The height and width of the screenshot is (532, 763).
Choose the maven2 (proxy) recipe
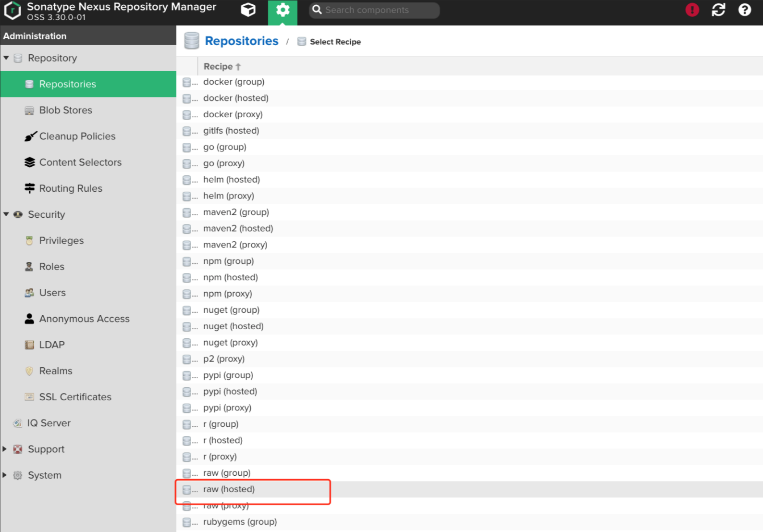pyautogui.click(x=469, y=245)
